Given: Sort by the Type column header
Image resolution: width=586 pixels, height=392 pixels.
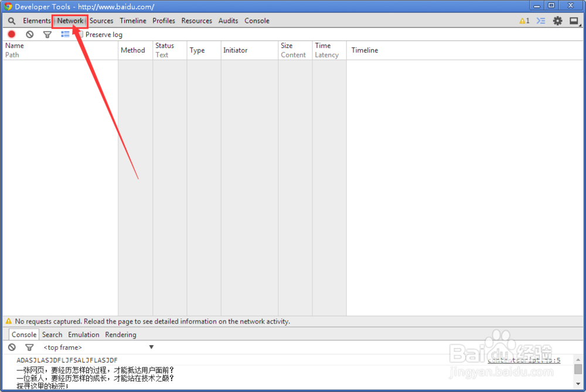Looking at the screenshot, I should (204, 50).
